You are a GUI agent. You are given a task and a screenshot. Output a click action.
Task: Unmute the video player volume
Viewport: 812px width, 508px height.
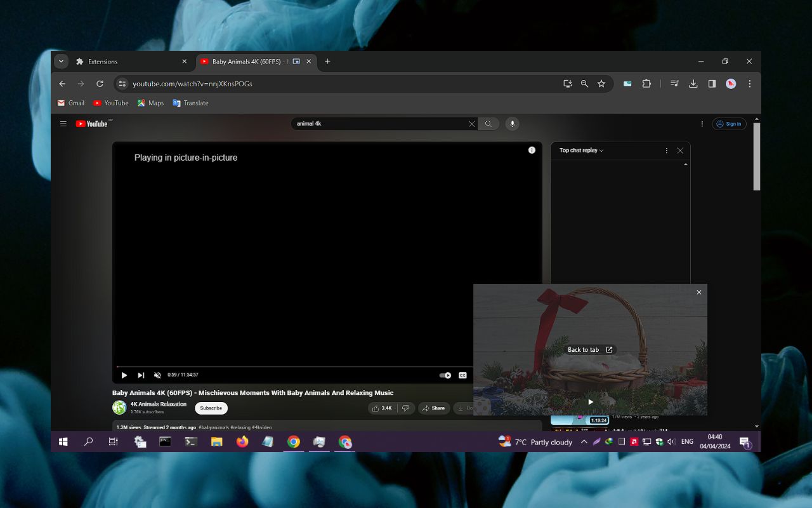(157, 375)
